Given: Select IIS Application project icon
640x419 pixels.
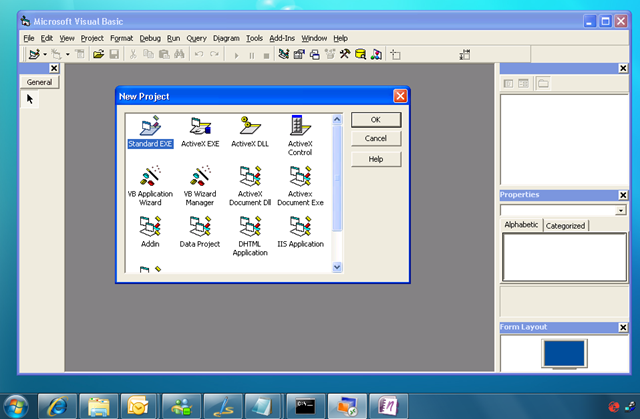Looking at the screenshot, I should tap(300, 232).
